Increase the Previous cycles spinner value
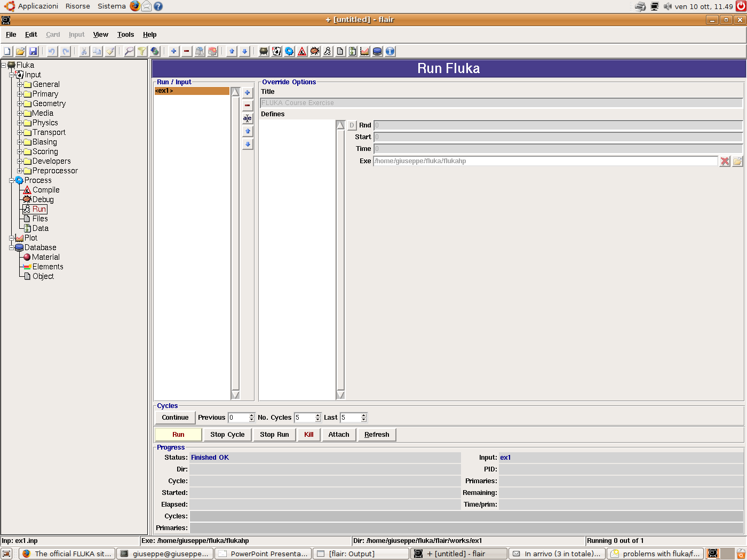747x560 pixels. click(x=252, y=415)
